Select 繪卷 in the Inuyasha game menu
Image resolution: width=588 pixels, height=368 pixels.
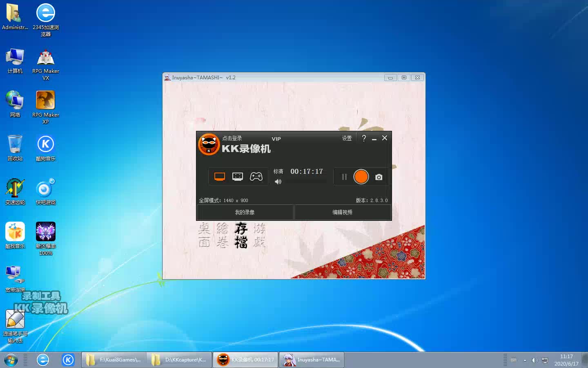point(223,236)
